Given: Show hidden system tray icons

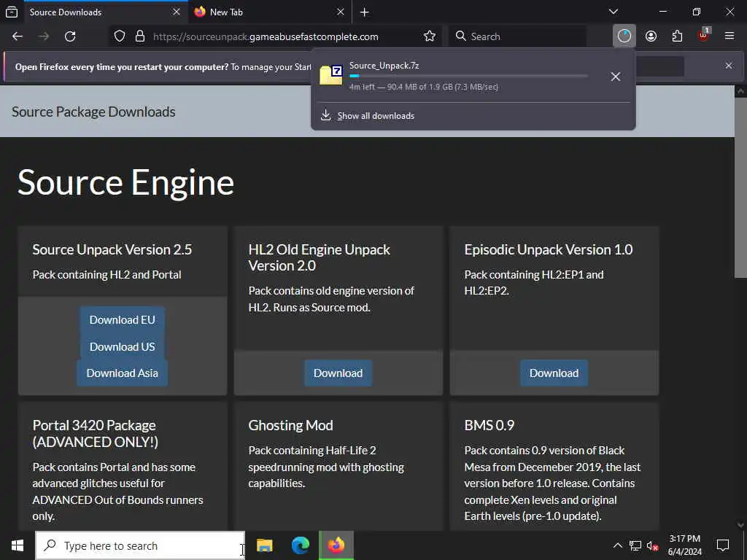Looking at the screenshot, I should [x=617, y=545].
